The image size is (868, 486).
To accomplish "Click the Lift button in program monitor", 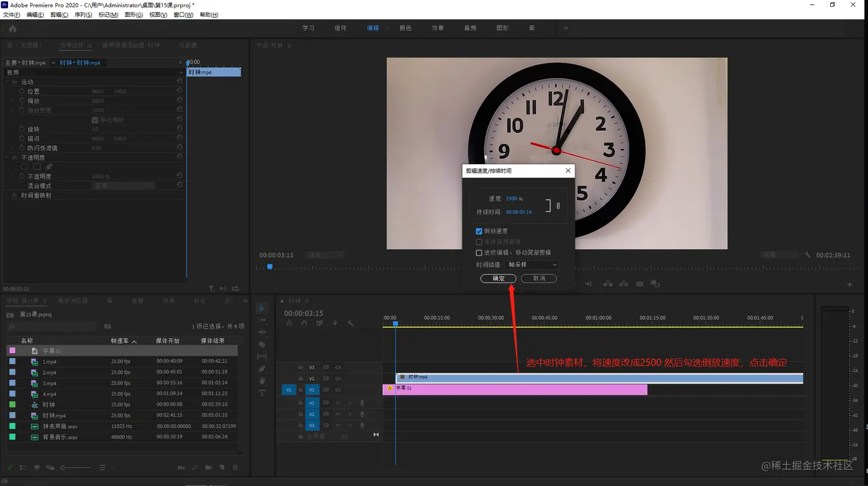I will tap(608, 284).
